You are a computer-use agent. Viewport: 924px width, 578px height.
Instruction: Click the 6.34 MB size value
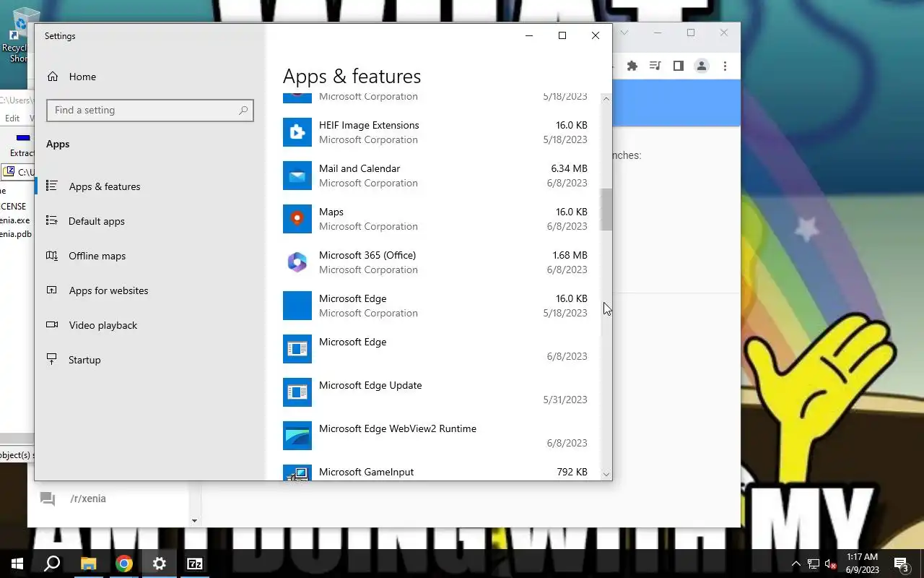569,168
